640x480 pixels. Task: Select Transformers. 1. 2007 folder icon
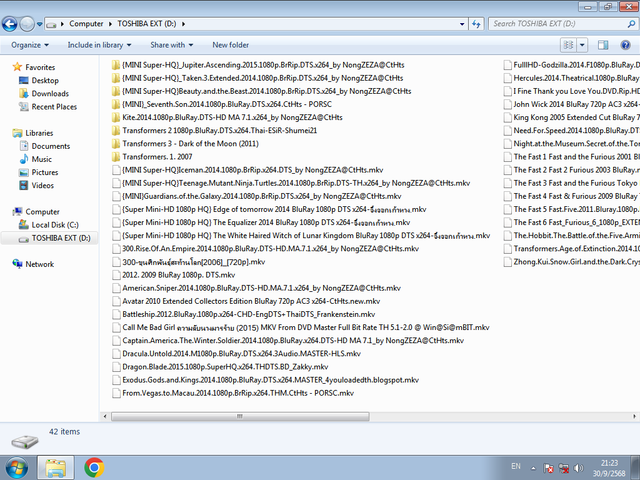point(116,157)
